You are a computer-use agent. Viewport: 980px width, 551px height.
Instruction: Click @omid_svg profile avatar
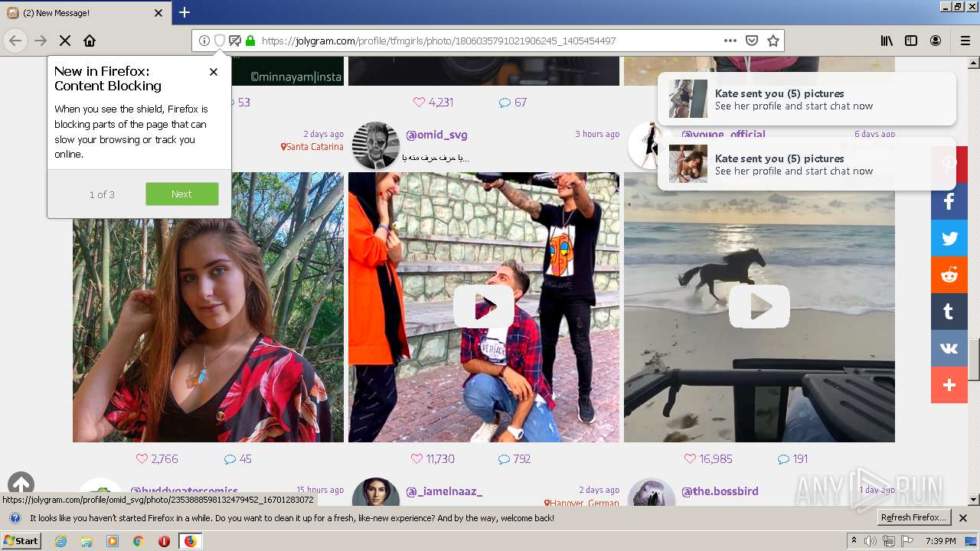pyautogui.click(x=376, y=145)
